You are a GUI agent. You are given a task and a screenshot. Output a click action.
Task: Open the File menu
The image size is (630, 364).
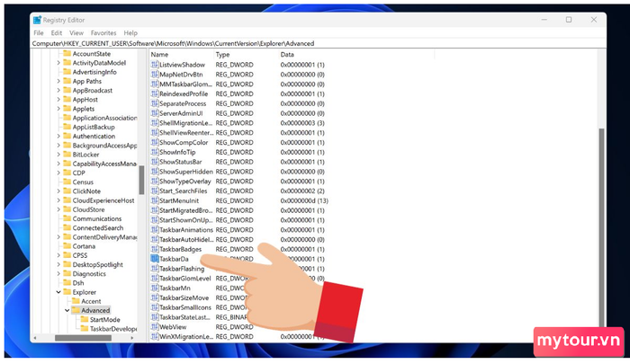(x=39, y=33)
